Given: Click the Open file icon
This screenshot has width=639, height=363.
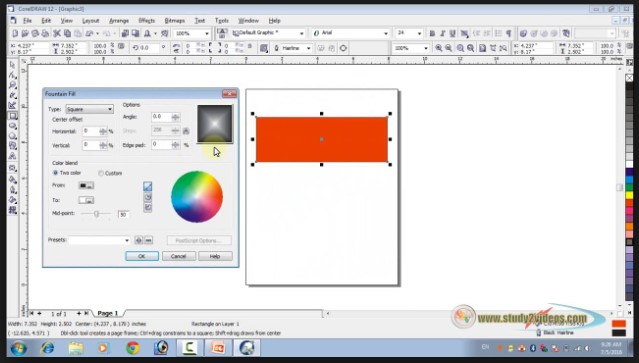Looking at the screenshot, I should coord(25,33).
